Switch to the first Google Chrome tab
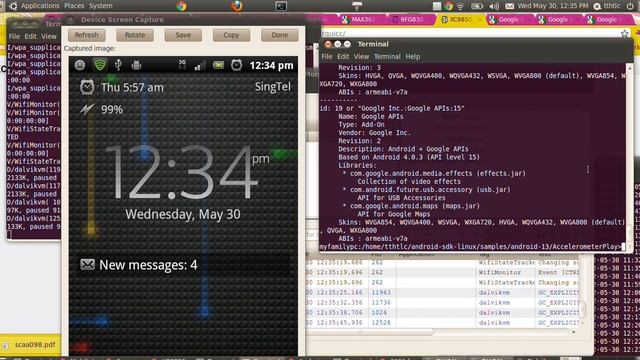Image resolution: width=640 pixels, height=360 pixels. click(509, 19)
